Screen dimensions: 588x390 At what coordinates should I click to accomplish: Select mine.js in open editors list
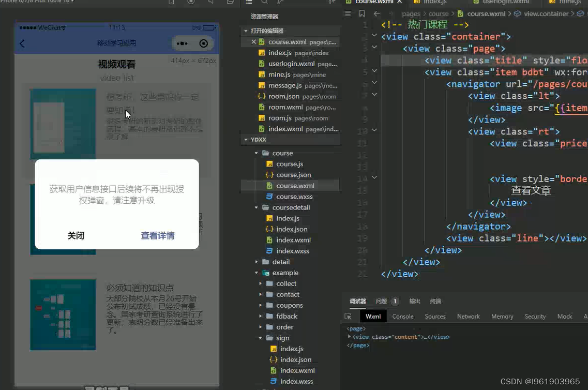293,74
